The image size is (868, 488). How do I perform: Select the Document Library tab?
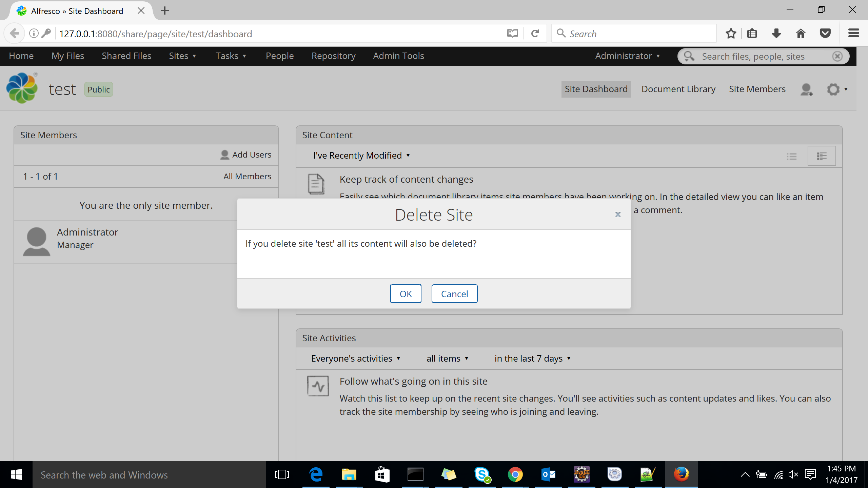(678, 89)
